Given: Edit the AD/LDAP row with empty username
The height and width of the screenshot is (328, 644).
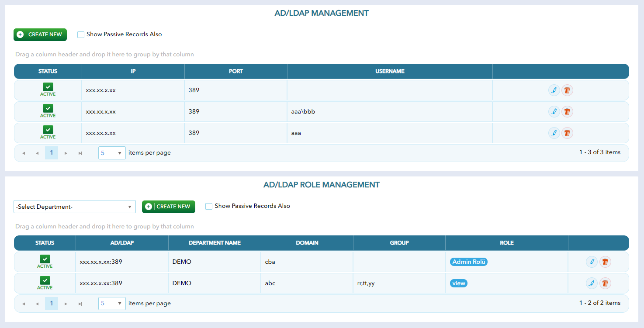Looking at the screenshot, I should pyautogui.click(x=554, y=90).
